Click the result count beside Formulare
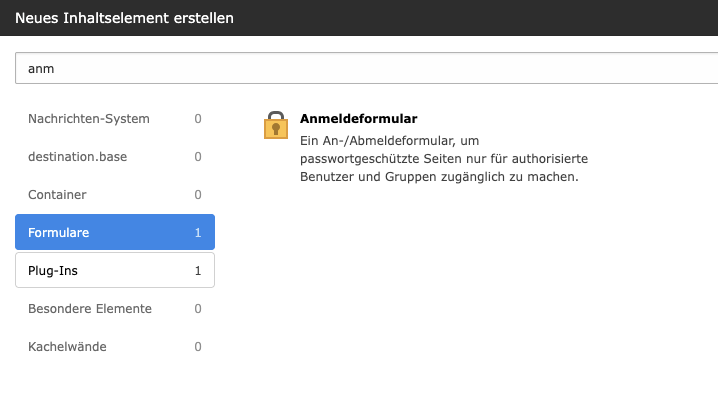The image size is (718, 393). click(198, 233)
